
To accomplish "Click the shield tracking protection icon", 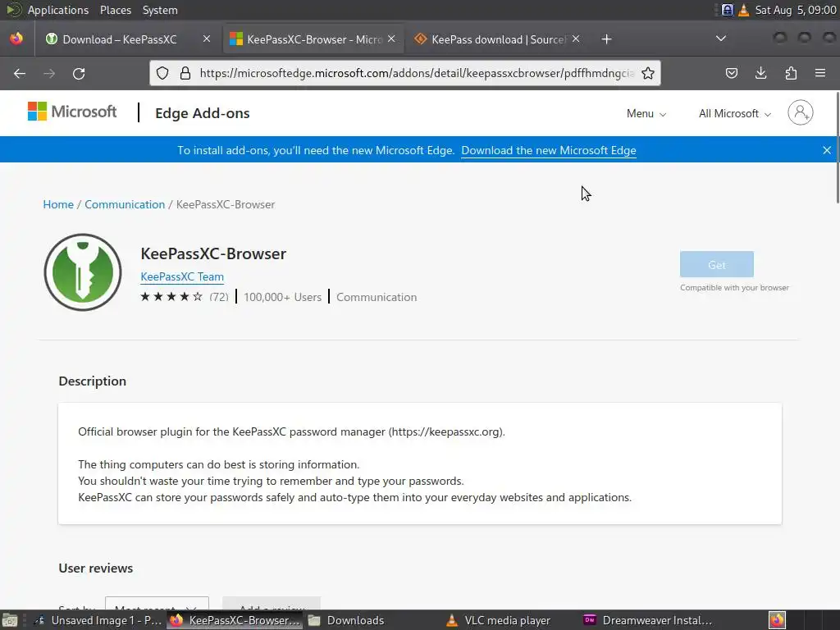I will [162, 73].
